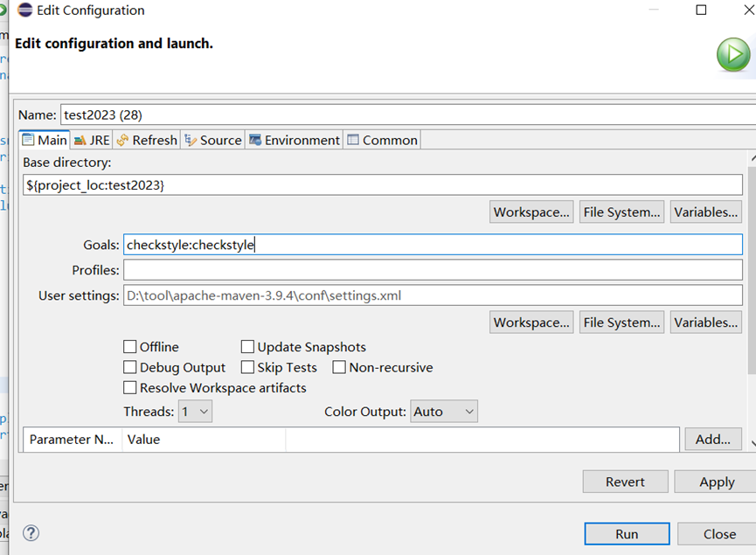Click the Common tab's icon

point(352,139)
